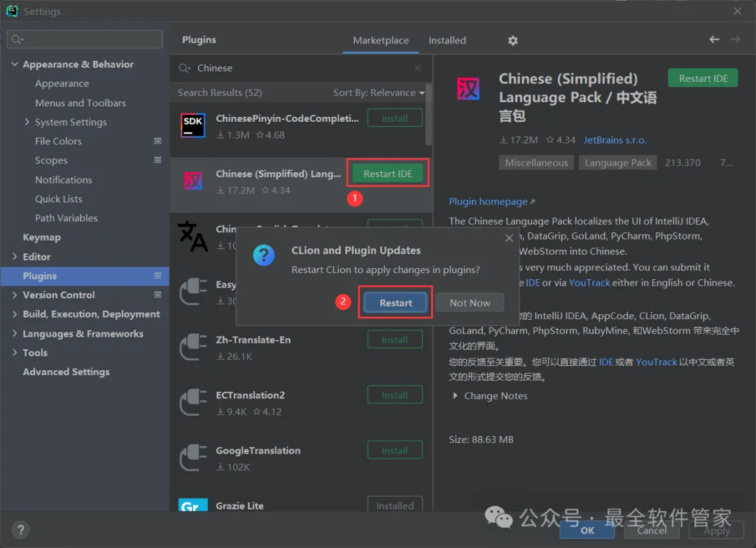The image size is (756, 548).
Task: Collapse Appearance & Behavior tree section
Action: click(x=15, y=64)
